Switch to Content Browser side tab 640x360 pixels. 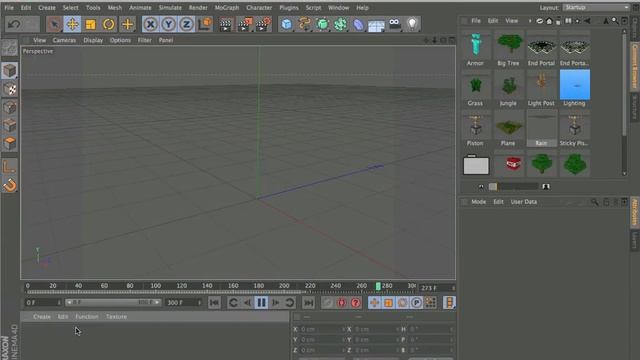635,66
